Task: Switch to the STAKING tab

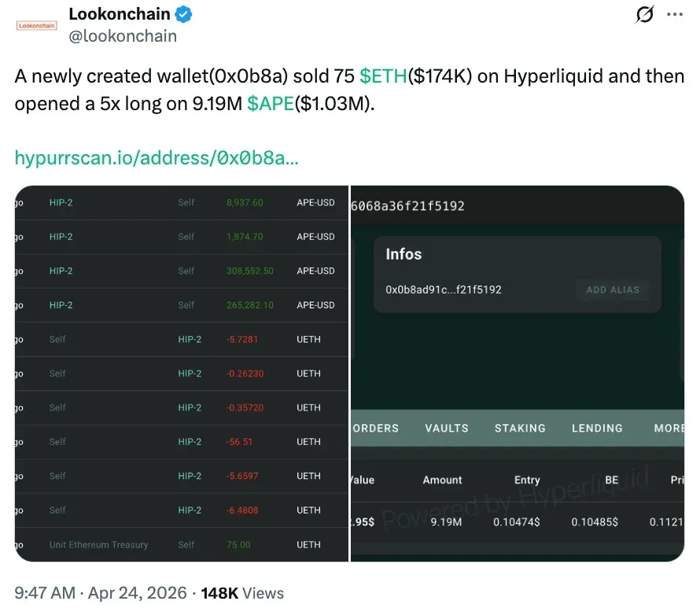Action: (520, 428)
